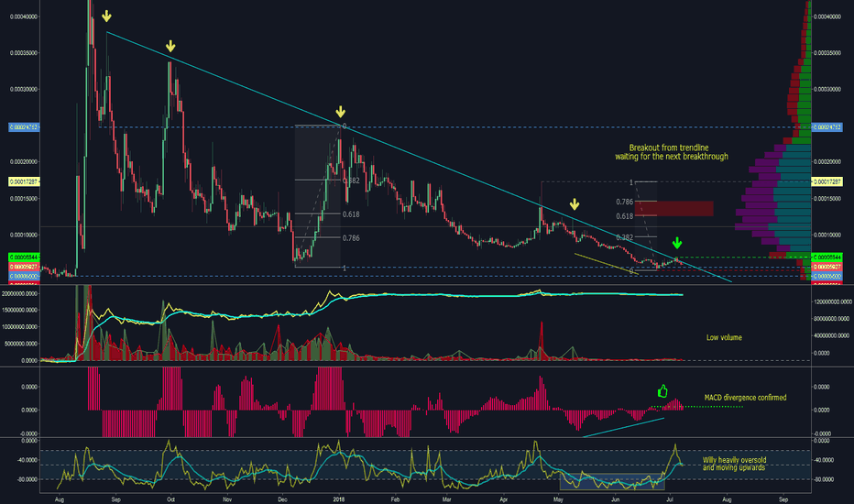Screen dimensions: 854x504
Task: Click the yellow 0.00017287 label on right axis
Action: 827,181
